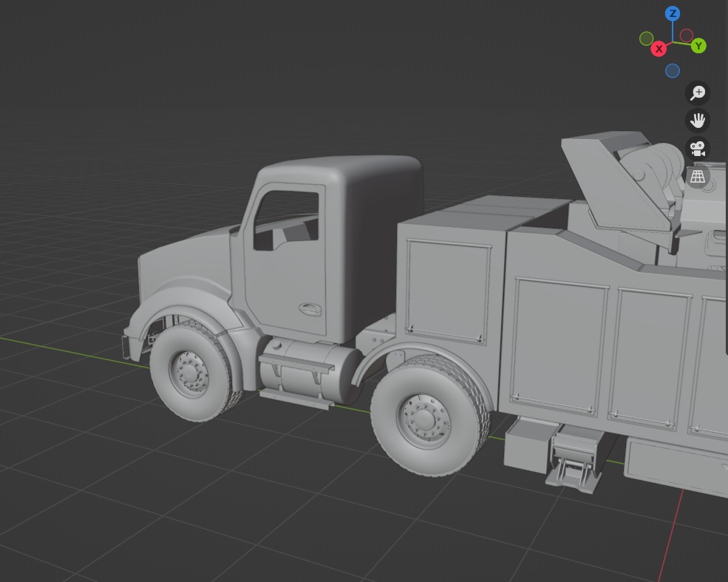The height and width of the screenshot is (582, 728).
Task: Select the truck cab door
Action: 285,260
